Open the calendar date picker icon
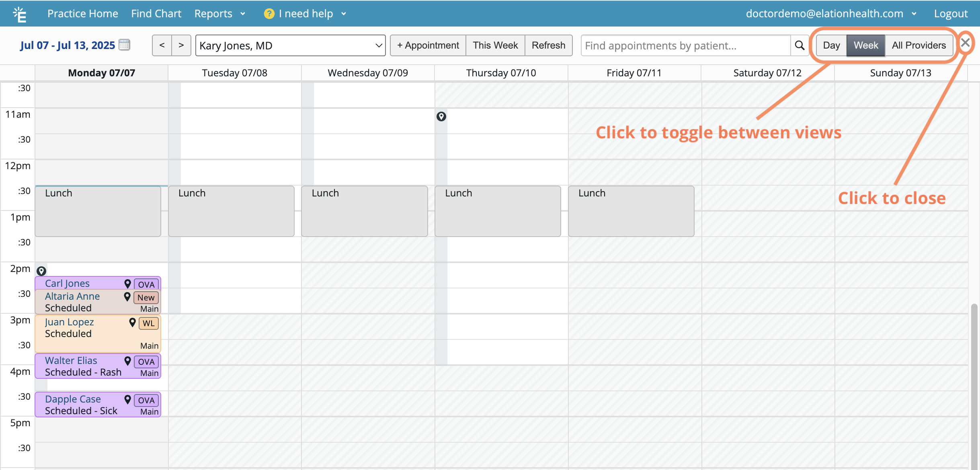The height and width of the screenshot is (470, 980). click(x=125, y=45)
